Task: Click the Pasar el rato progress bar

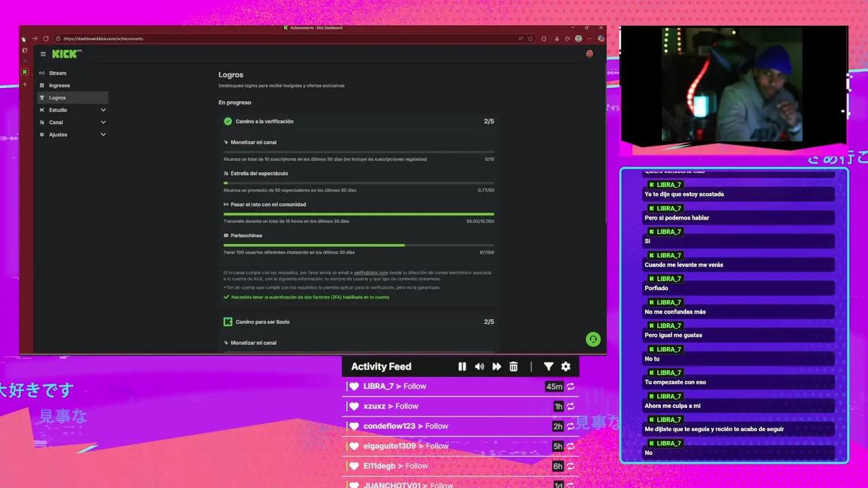Action: pyautogui.click(x=359, y=214)
